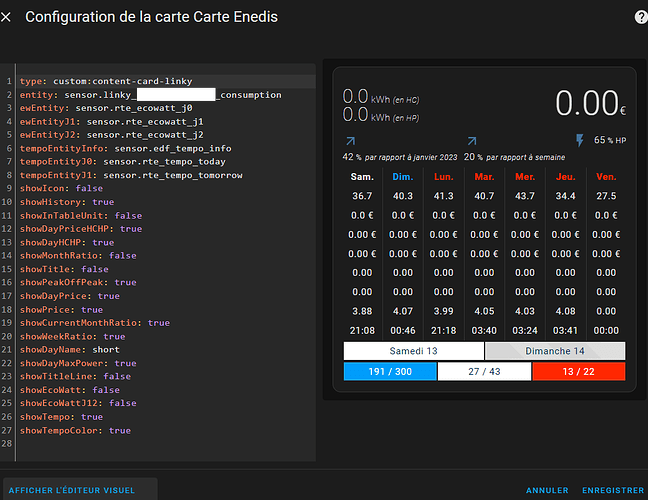
Task: Switch to the visual editor (AFFICHER L'ÉDITEUR VISUEL)
Action: click(x=72, y=490)
